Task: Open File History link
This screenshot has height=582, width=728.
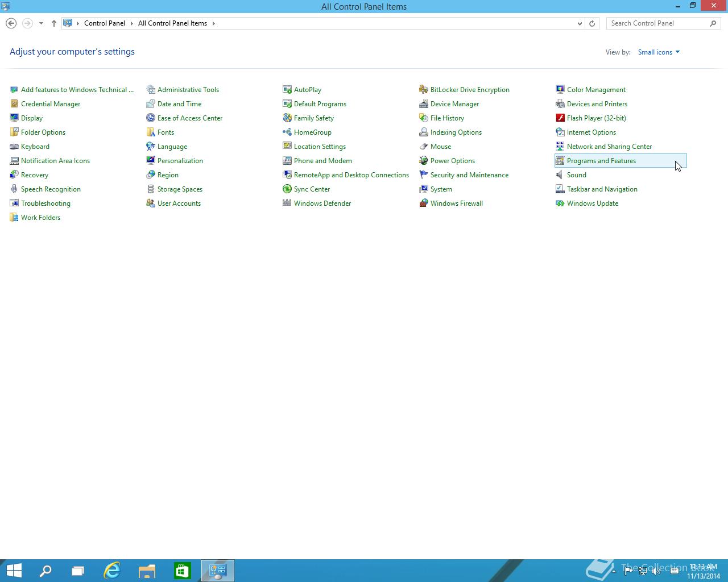Action: coord(447,118)
